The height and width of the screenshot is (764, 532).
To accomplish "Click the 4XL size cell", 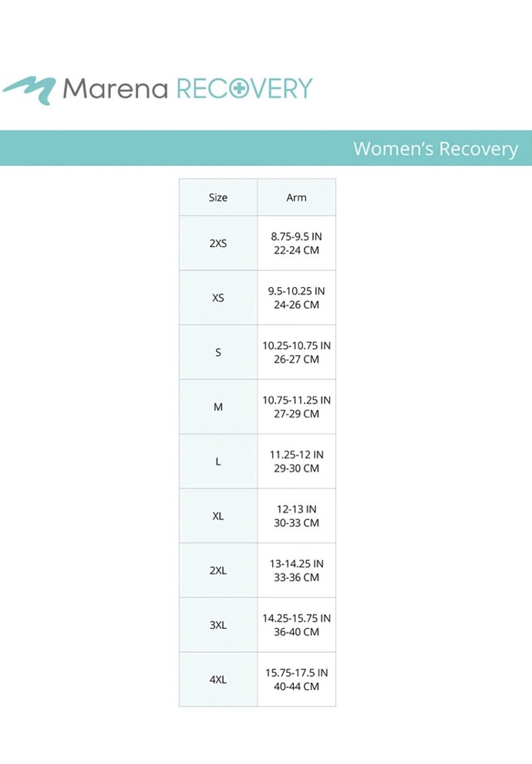I will point(218,680).
